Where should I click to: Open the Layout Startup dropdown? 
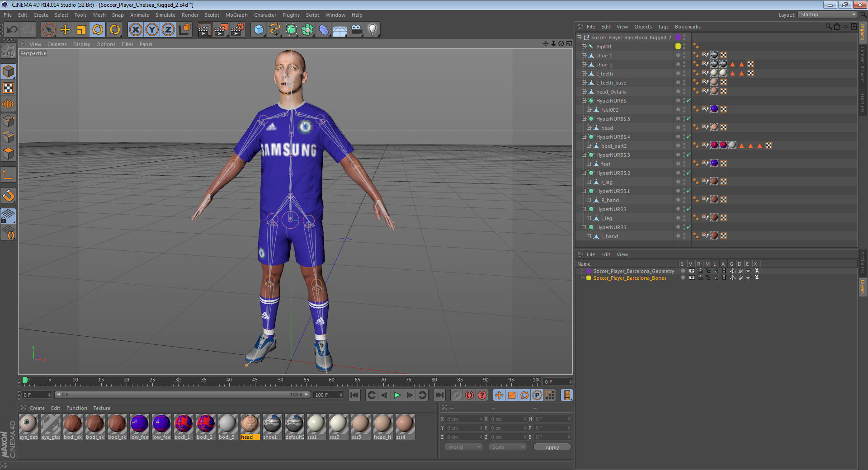827,15
